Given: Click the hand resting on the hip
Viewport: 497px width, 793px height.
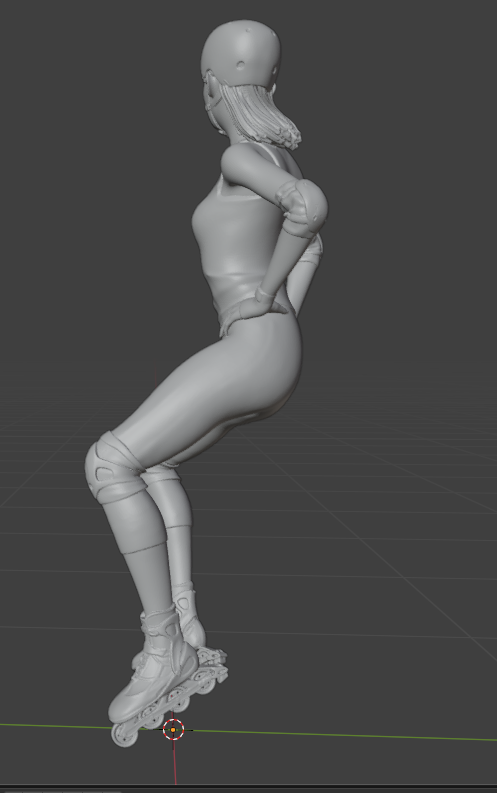Looking at the screenshot, I should 265,300.
